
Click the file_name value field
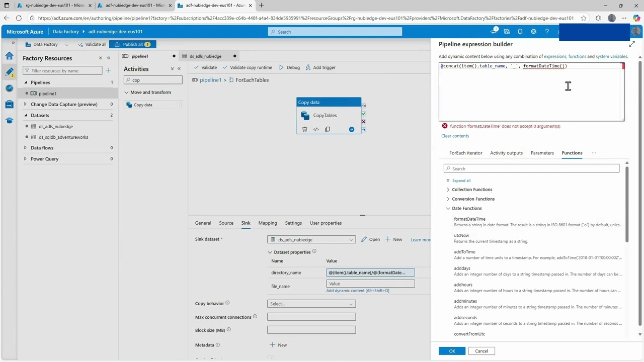click(370, 284)
